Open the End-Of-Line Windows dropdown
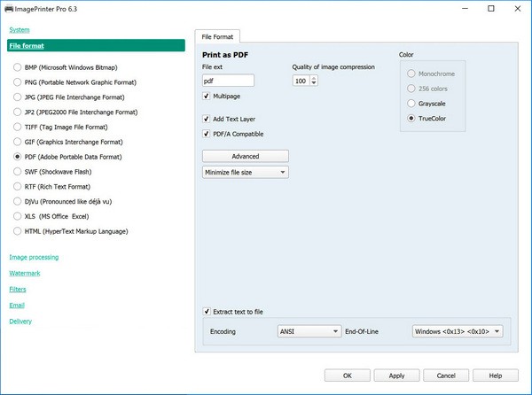This screenshot has height=395, width=532. point(458,331)
